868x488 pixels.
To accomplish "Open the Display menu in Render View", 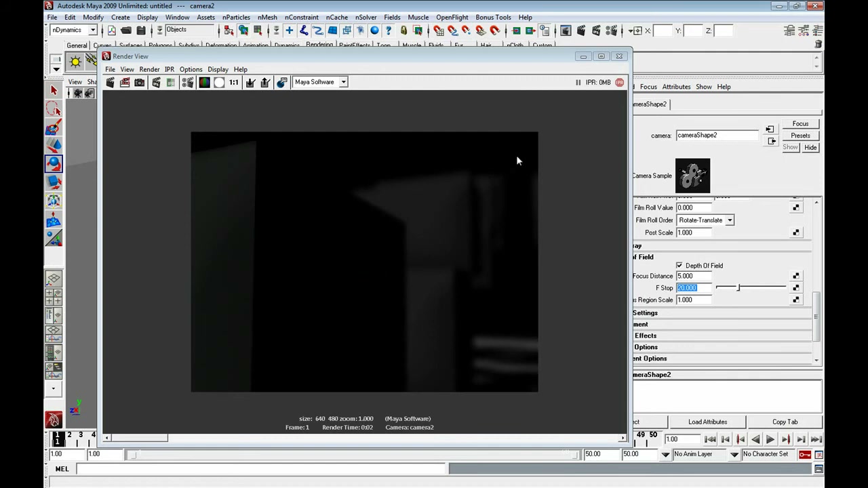I will (x=218, y=69).
